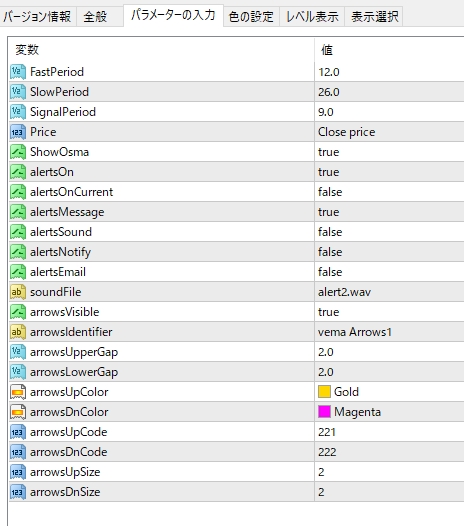Click the arrowsUpCode integer icon
The height and width of the screenshot is (526, 464).
pos(17,432)
